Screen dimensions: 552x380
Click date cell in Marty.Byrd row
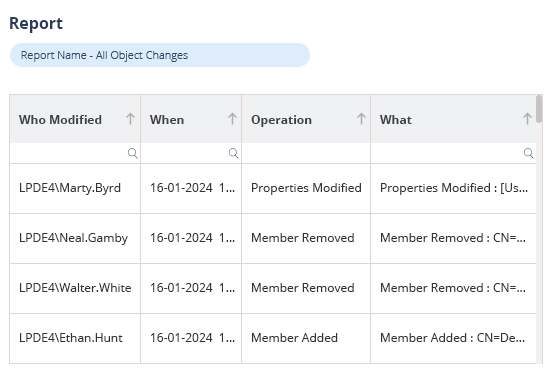click(191, 188)
